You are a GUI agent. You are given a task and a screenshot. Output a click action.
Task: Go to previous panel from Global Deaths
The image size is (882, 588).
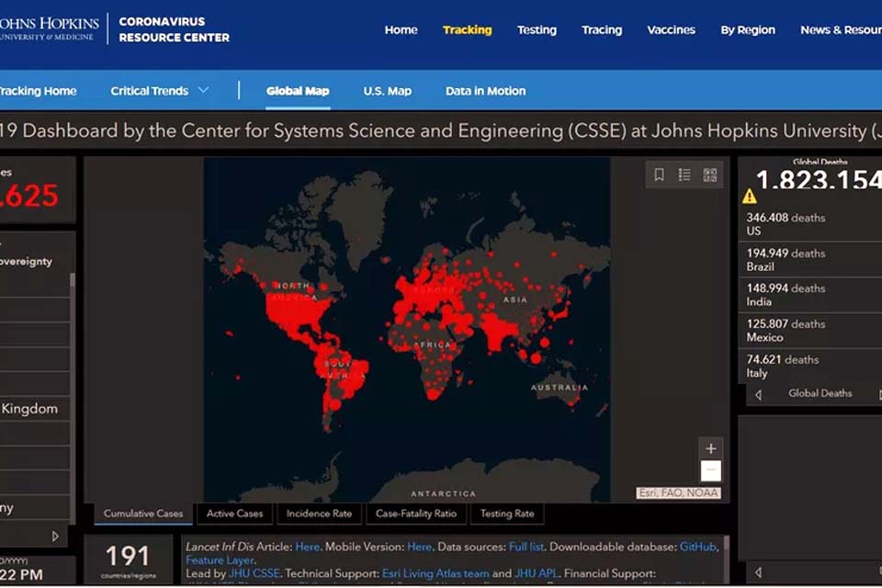pyautogui.click(x=758, y=394)
